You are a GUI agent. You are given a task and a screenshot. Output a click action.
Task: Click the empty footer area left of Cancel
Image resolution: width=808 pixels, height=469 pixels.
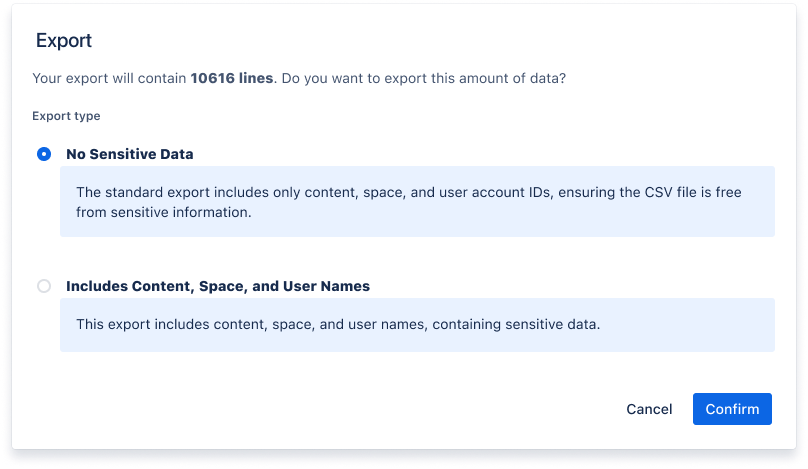tap(300, 409)
